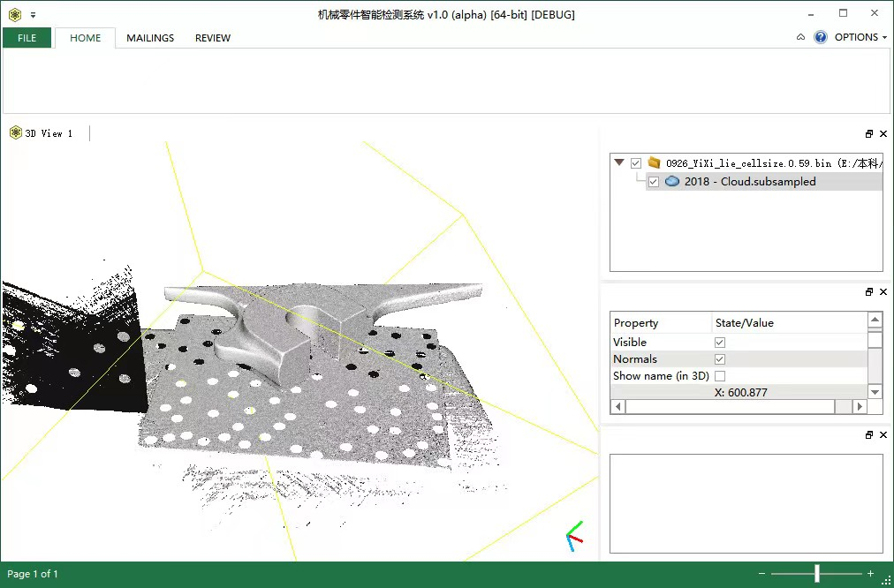Click the 3D View 1 tab icon

(x=15, y=132)
